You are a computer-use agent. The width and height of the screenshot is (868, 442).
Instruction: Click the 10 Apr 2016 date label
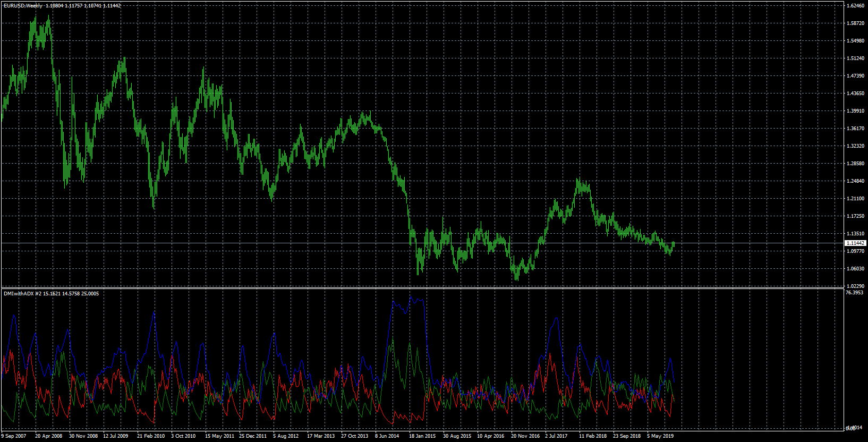490,436
